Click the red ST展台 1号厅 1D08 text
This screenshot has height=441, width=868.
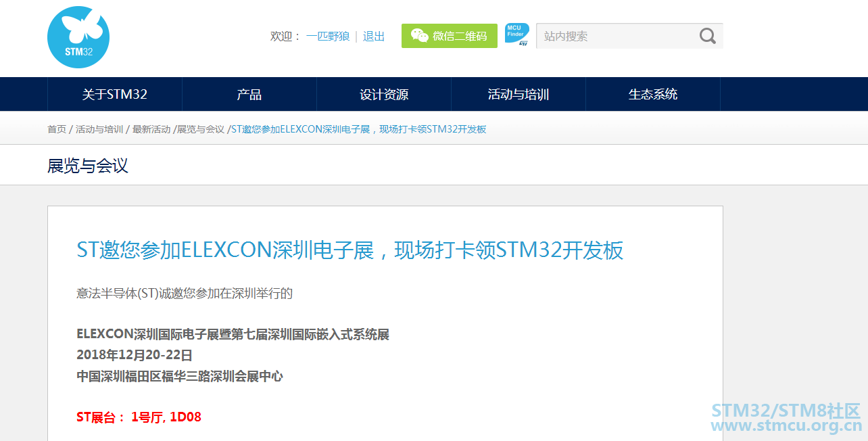pos(139,417)
